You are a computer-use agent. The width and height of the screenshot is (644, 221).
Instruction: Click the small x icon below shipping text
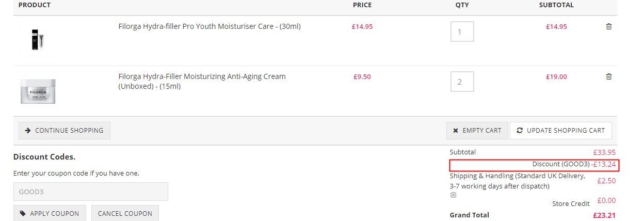pos(453,195)
